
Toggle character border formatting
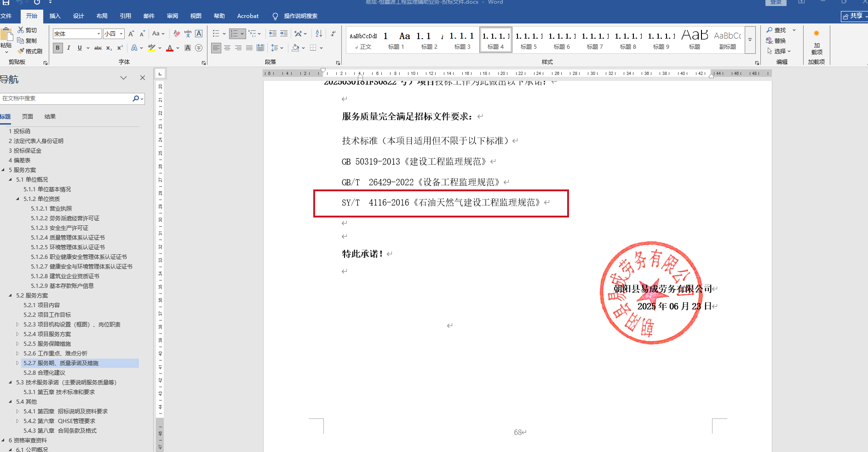[199, 34]
